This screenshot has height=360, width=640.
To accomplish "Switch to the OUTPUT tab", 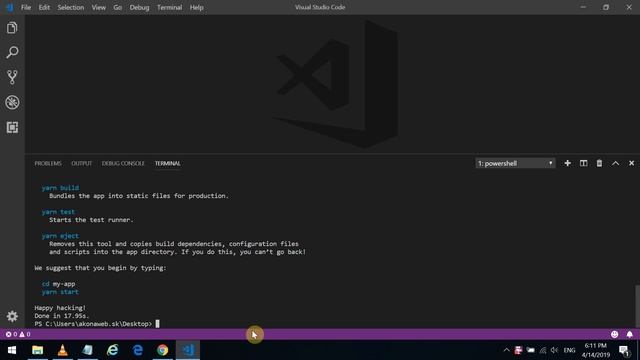I will [82, 163].
